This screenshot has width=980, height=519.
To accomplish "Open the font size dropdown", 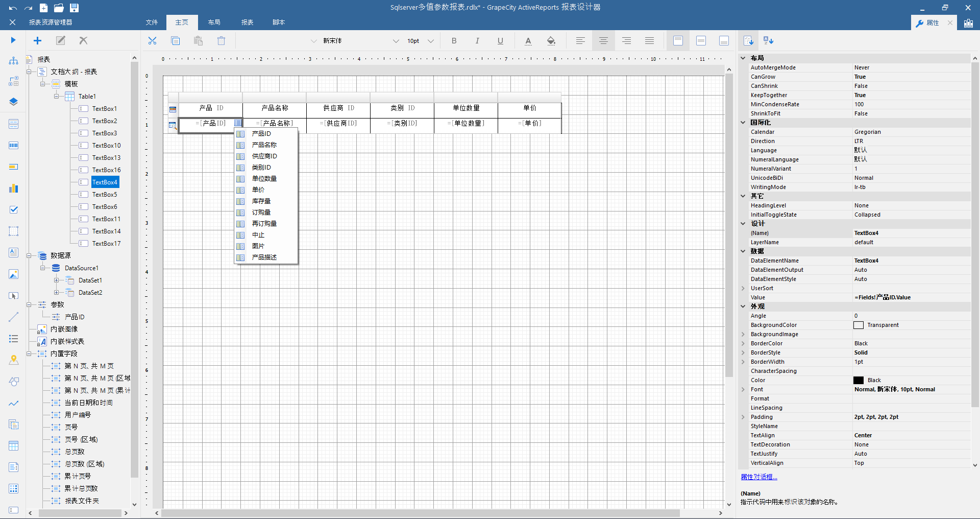I will [431, 41].
